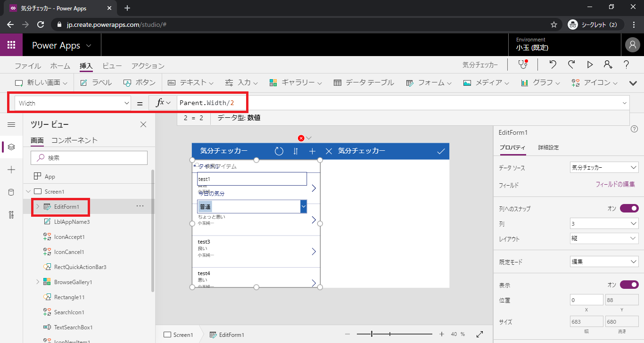Insert a Button control from the ribbon
Viewport: 644px width, 343px height.
point(140,82)
